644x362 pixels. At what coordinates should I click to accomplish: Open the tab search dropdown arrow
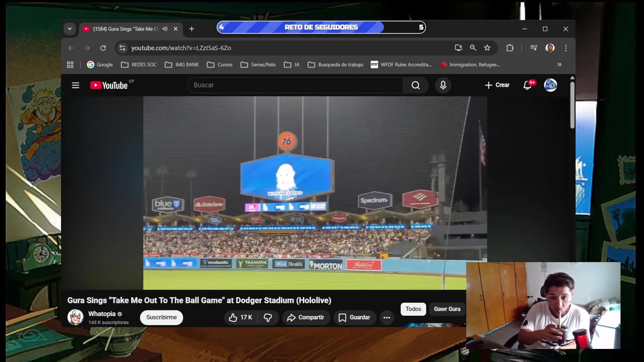(x=69, y=29)
